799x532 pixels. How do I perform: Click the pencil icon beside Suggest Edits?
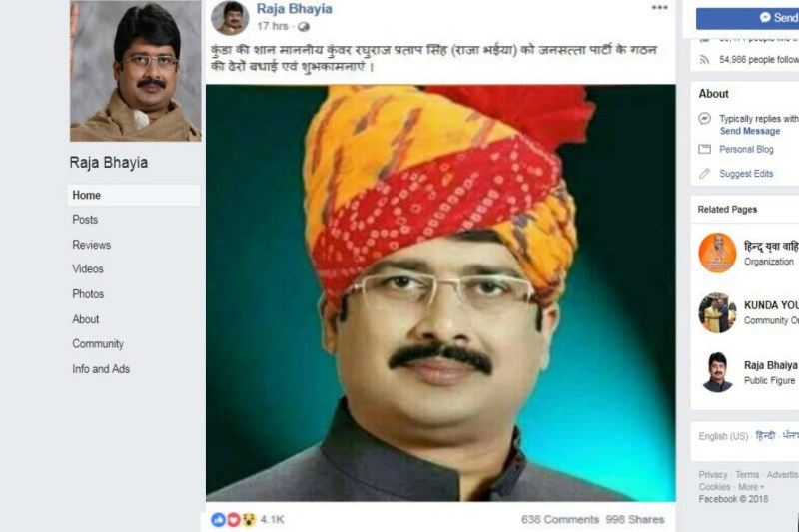705,174
